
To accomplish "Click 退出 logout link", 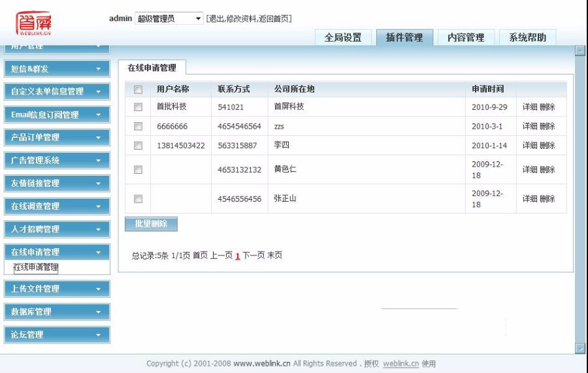I will point(216,19).
